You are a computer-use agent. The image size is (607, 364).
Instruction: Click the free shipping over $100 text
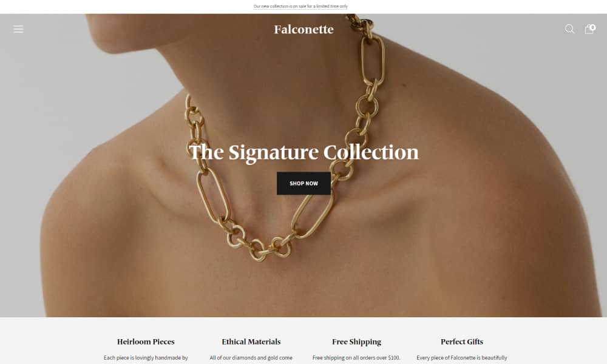click(356, 358)
